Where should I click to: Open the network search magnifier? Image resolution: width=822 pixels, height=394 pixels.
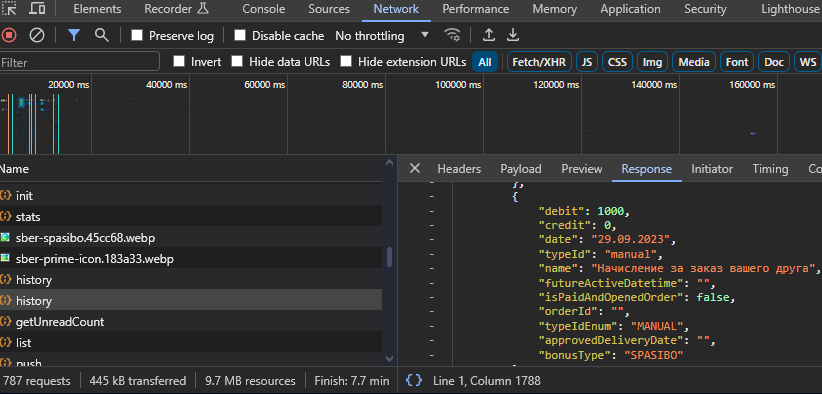tap(102, 36)
